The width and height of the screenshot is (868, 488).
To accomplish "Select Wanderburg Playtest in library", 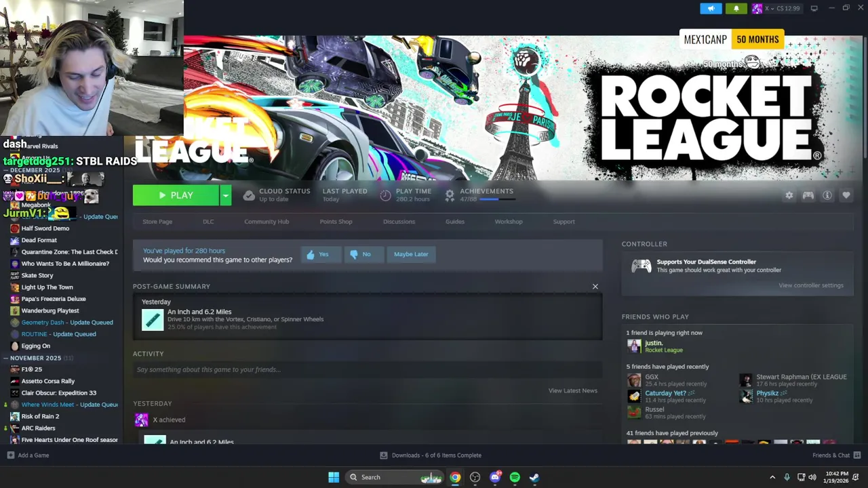I will pyautogui.click(x=50, y=311).
